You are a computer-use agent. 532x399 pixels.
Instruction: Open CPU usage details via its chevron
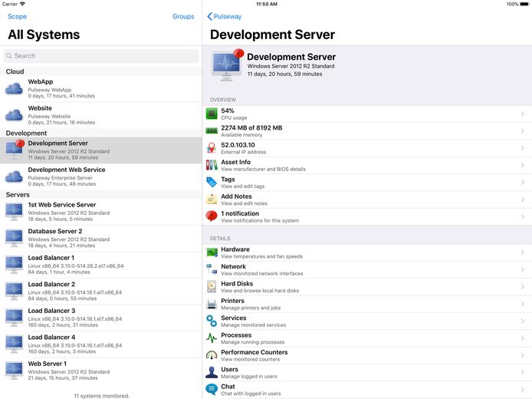523,114
